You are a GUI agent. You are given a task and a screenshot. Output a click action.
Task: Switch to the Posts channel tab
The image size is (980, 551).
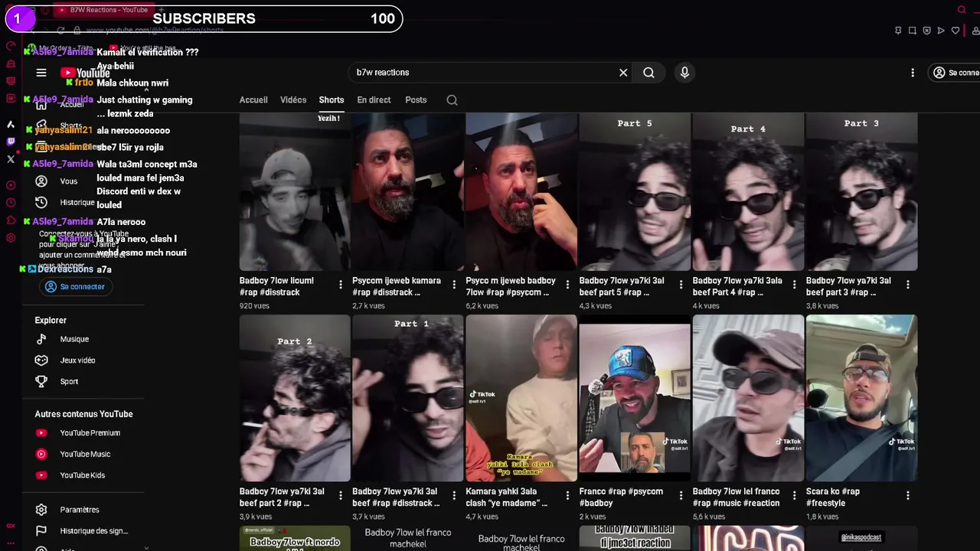416,100
